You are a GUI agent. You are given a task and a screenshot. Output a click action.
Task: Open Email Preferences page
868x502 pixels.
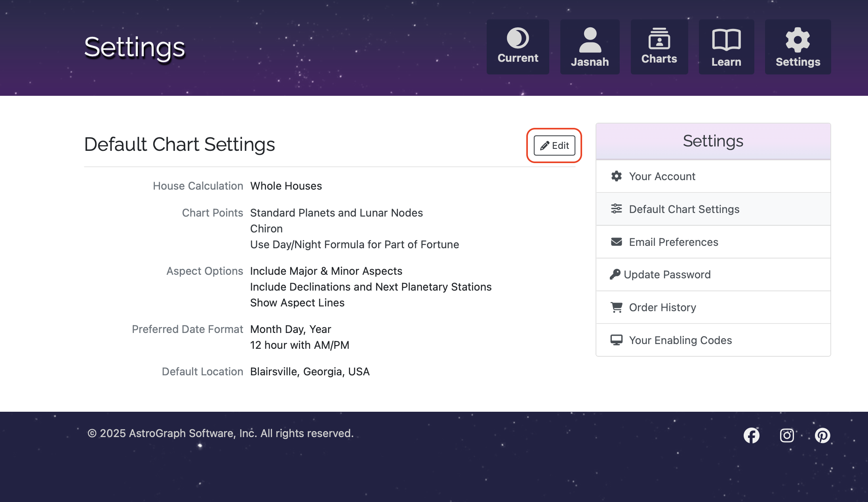[x=674, y=242]
